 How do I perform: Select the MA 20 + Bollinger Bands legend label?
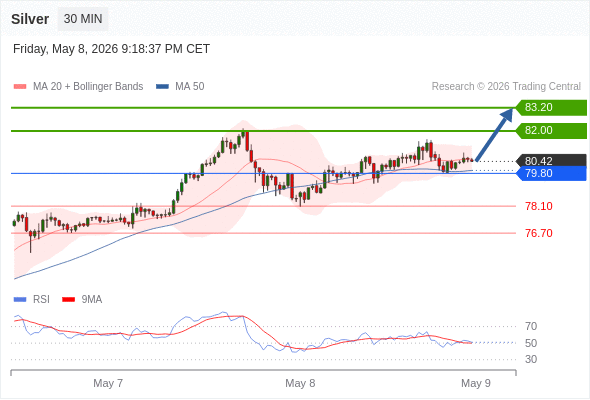tap(88, 87)
